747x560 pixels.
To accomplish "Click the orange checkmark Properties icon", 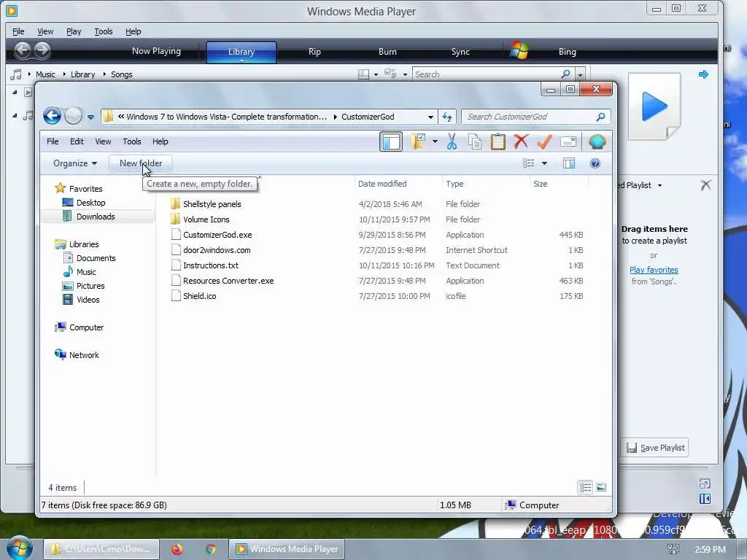I will 544,141.
